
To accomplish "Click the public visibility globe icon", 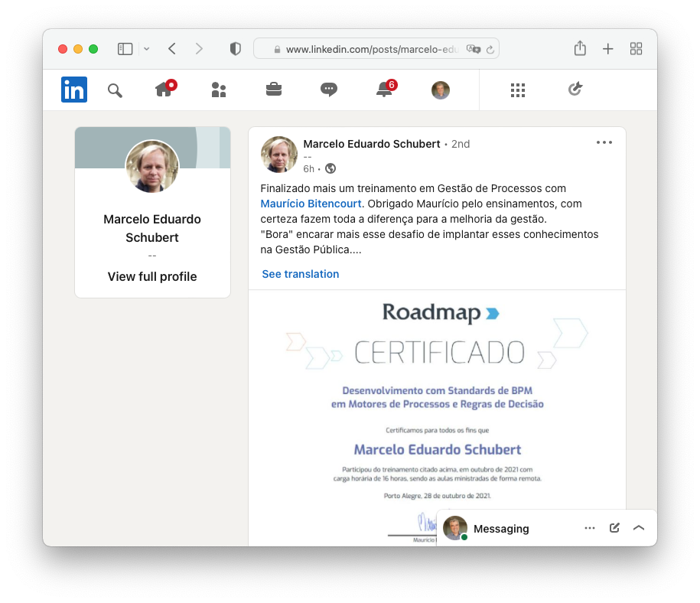I will pyautogui.click(x=330, y=168).
